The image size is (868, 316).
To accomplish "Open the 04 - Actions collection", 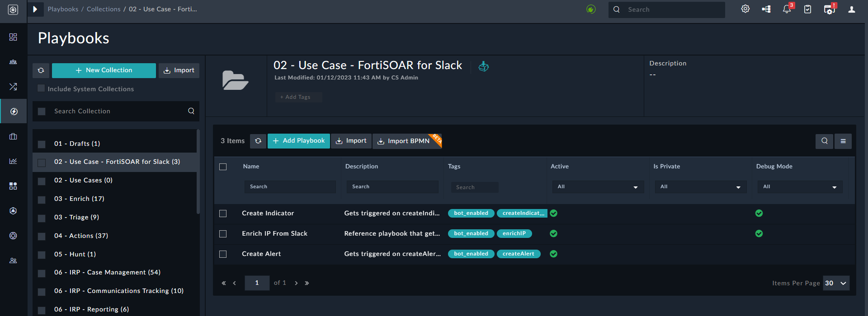I will coord(81,236).
